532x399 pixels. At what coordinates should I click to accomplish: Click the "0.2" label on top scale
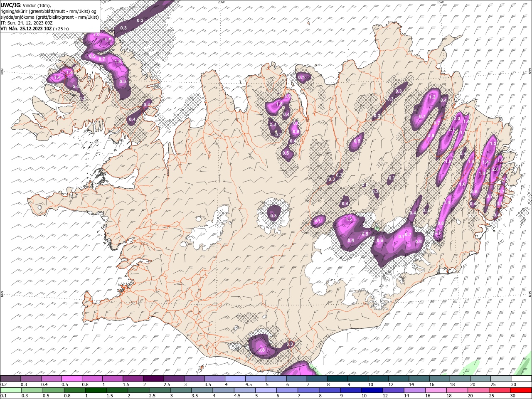tap(3, 384)
